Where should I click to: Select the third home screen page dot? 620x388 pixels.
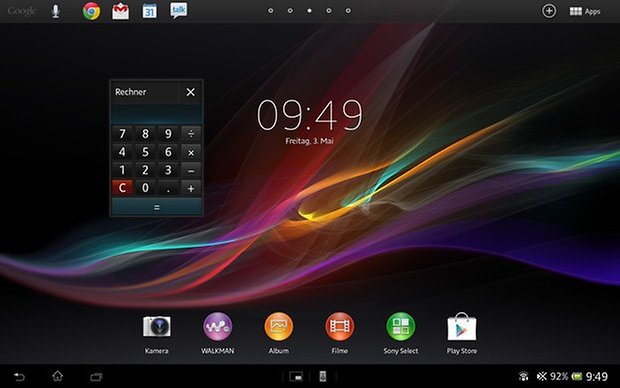tap(309, 11)
